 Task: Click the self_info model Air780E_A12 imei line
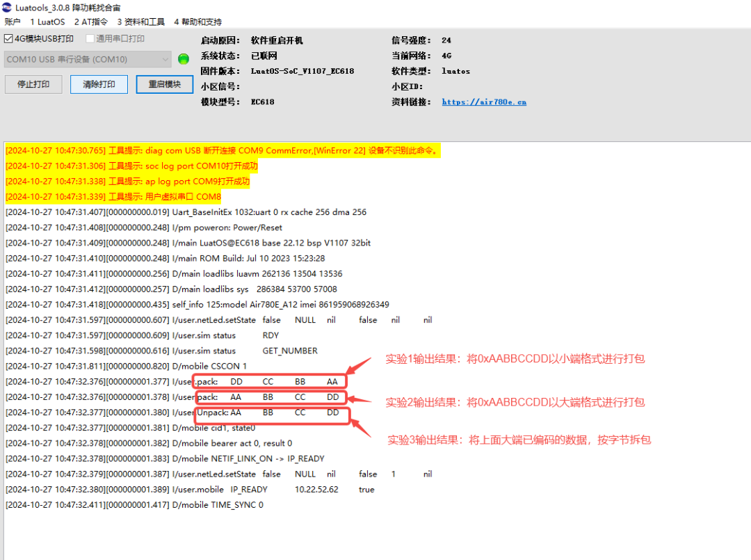tap(197, 304)
